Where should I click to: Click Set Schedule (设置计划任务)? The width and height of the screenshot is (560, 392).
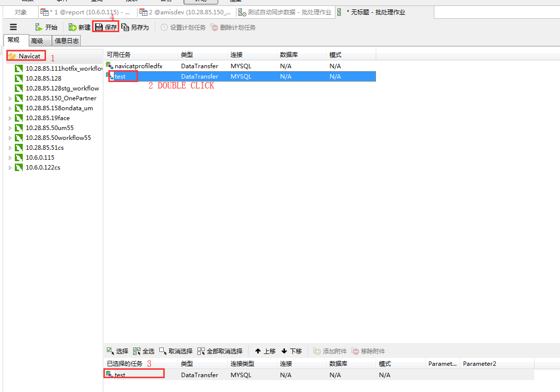tap(183, 28)
